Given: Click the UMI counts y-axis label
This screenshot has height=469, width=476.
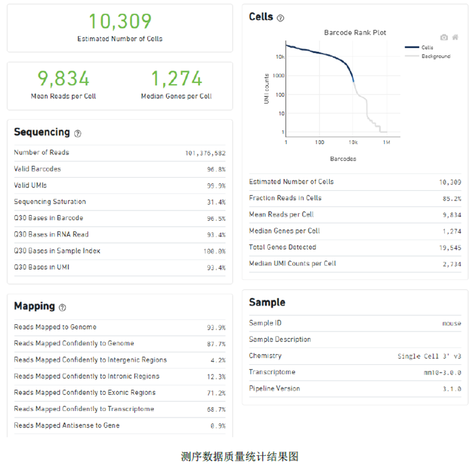Looking at the screenshot, I should [x=267, y=89].
